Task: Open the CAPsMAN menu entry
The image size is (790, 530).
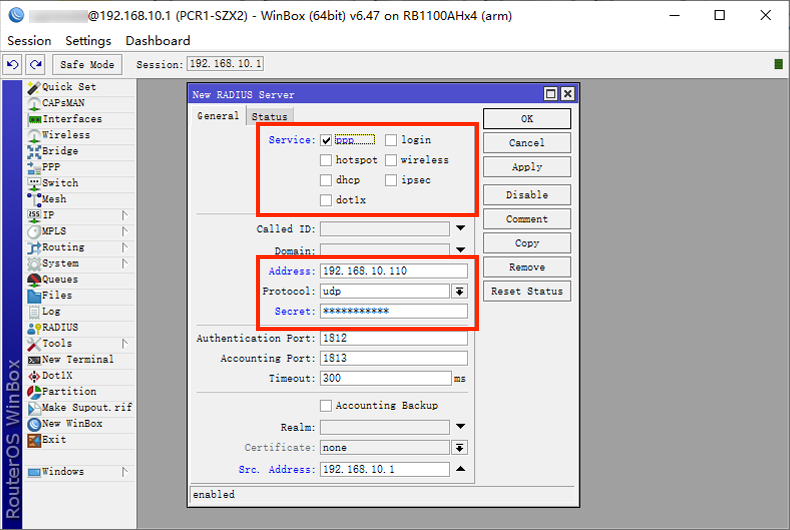Action: (x=81, y=103)
